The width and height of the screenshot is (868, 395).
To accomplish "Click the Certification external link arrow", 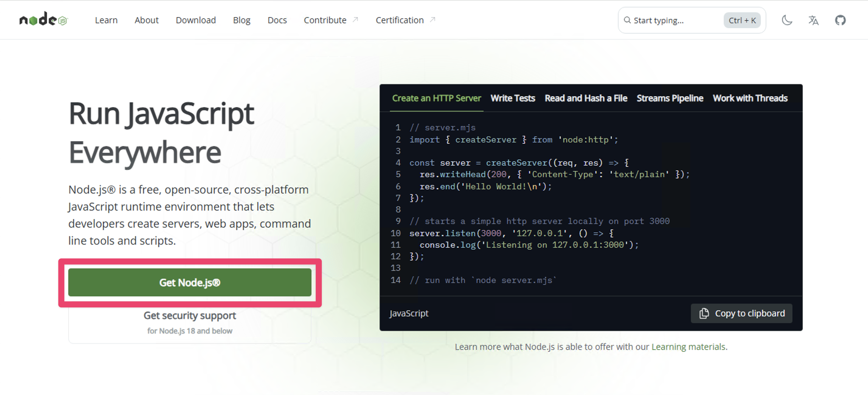I will coord(433,20).
